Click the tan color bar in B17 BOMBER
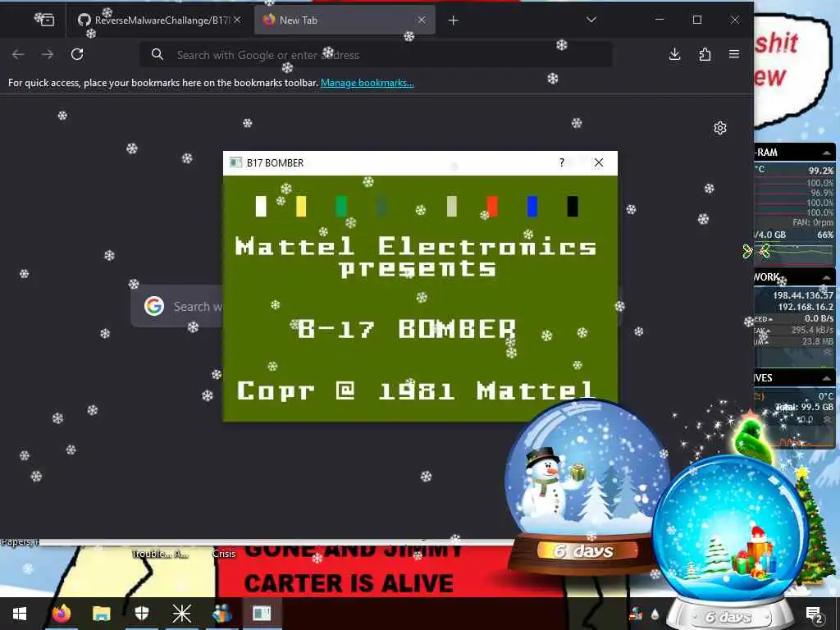This screenshot has height=630, width=840. (452, 206)
